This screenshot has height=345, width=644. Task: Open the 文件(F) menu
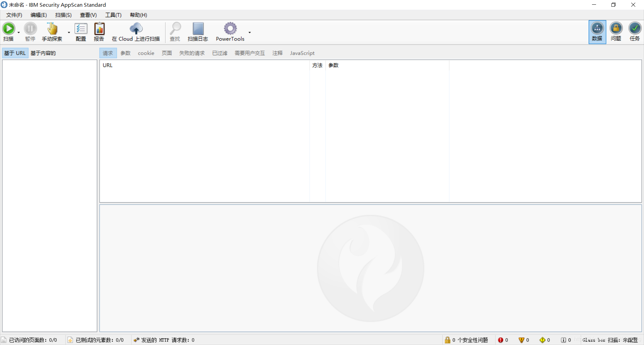tap(14, 15)
